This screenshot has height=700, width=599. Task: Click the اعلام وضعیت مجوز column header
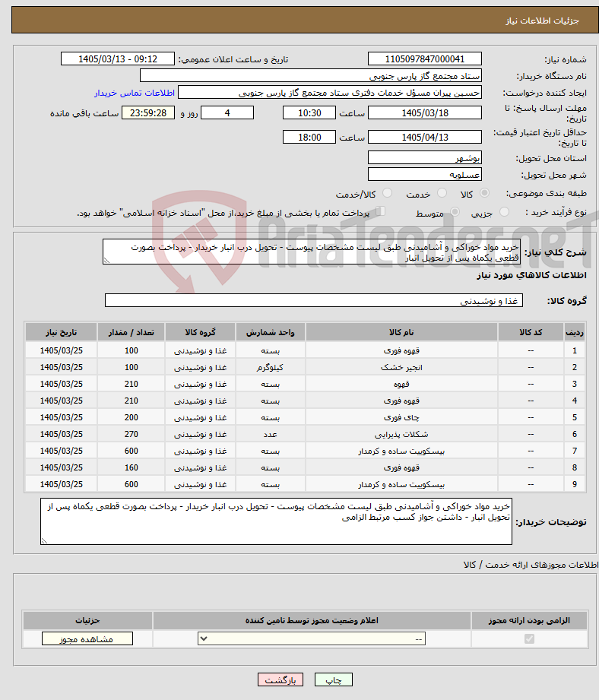pyautogui.click(x=312, y=620)
